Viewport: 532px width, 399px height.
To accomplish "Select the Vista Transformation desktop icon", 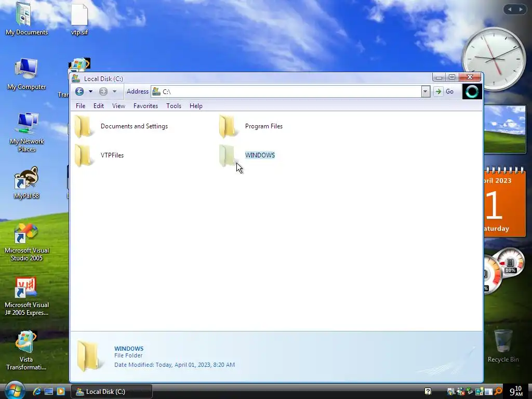I will point(26,351).
